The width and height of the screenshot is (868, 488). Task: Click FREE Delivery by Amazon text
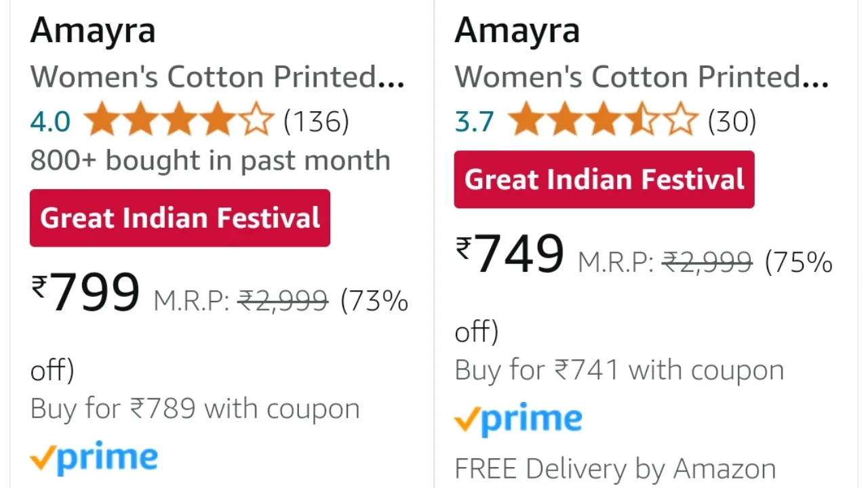point(615,469)
